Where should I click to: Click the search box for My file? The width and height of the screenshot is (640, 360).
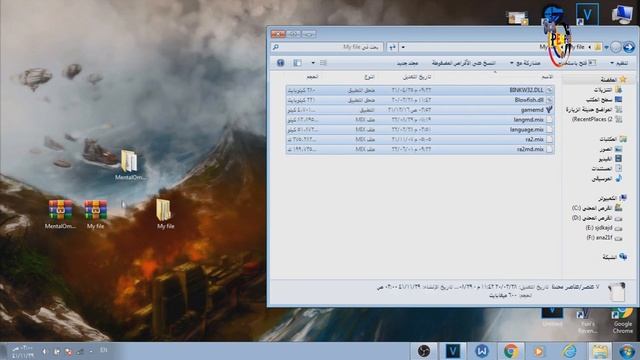point(327,47)
